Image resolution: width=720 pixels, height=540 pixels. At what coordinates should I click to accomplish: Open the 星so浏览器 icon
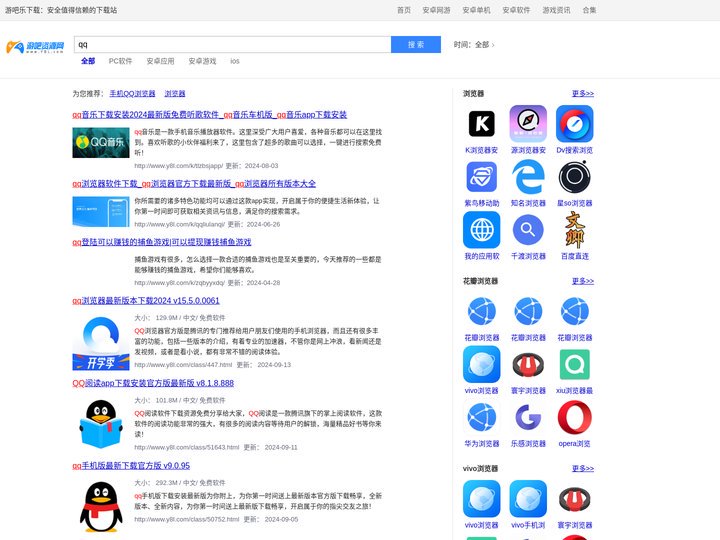[x=574, y=177]
